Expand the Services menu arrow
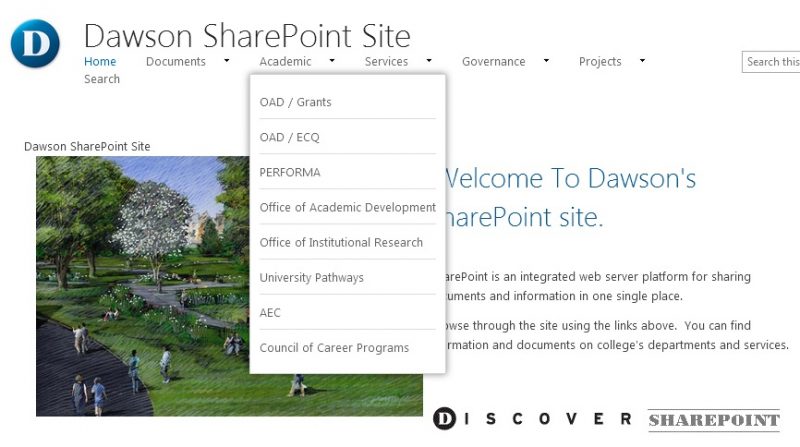The height and width of the screenshot is (447, 800). 429,60
